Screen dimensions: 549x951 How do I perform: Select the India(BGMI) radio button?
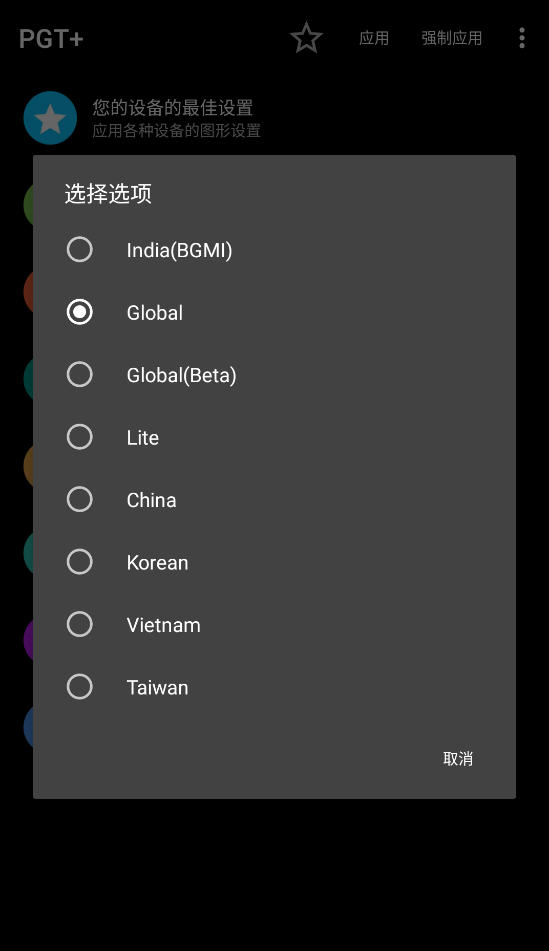click(79, 249)
